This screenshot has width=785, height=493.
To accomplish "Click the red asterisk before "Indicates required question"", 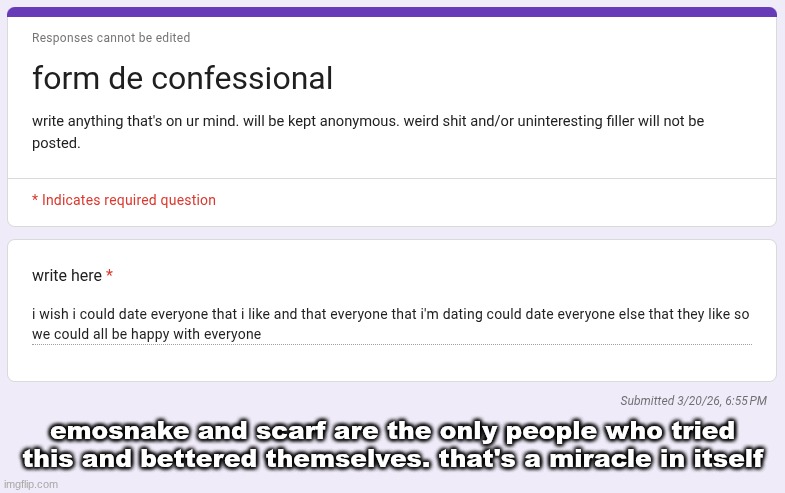I will (35, 200).
